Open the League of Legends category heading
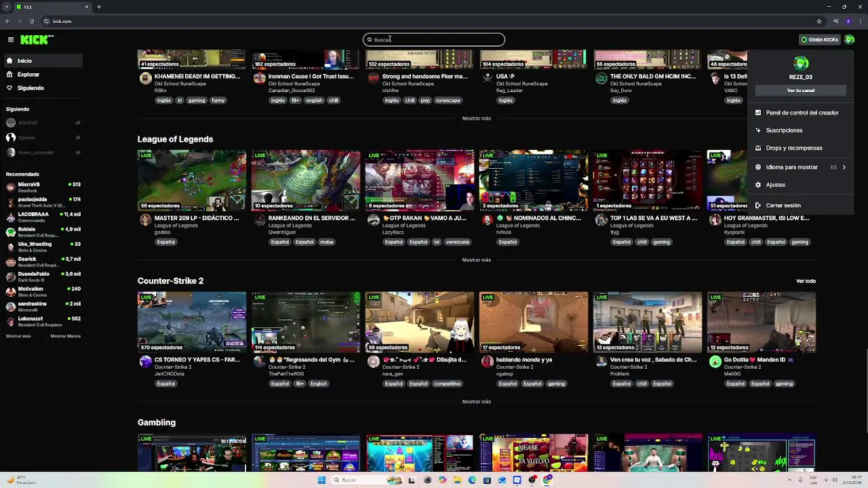Viewport: 868px width, 488px height. [x=175, y=139]
